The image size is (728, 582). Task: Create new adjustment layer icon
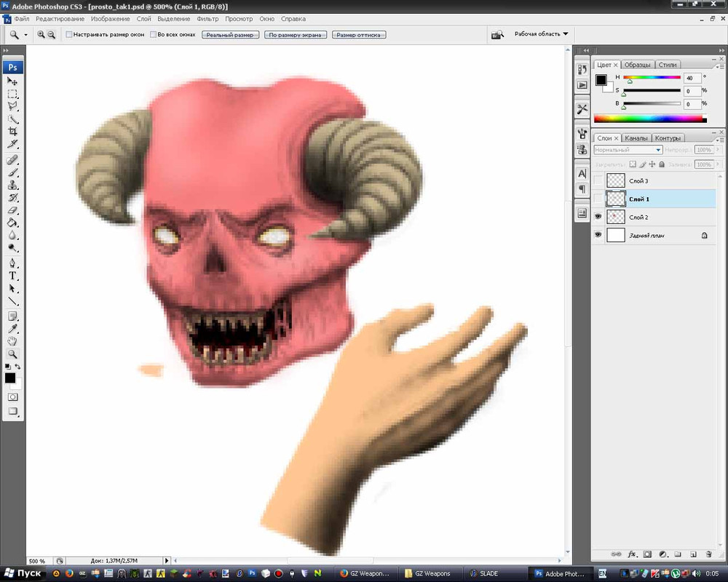(x=663, y=554)
